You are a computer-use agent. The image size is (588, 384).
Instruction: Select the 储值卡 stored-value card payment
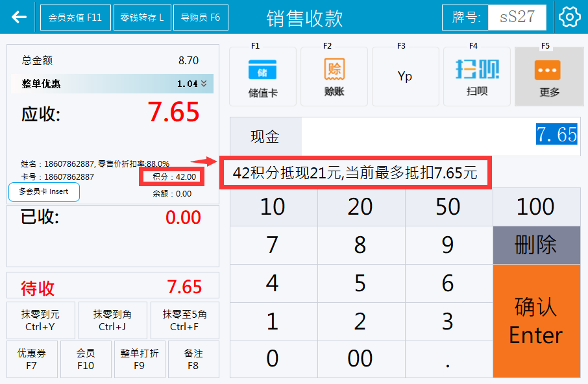click(x=263, y=77)
